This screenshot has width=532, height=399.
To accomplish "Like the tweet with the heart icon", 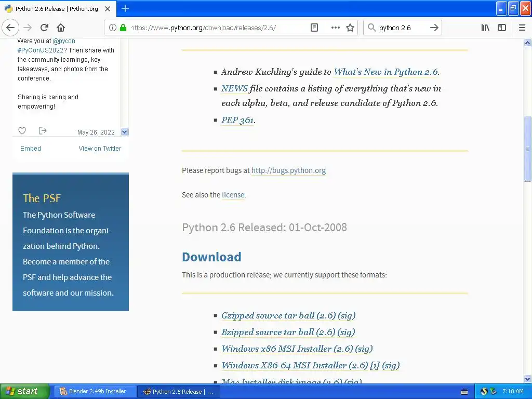I will [22, 130].
